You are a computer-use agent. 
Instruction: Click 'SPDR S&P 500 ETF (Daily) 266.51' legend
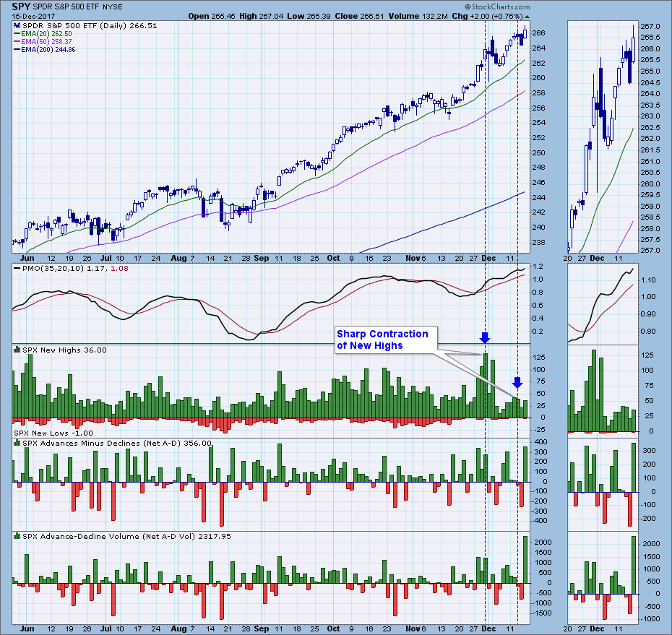click(x=90, y=26)
